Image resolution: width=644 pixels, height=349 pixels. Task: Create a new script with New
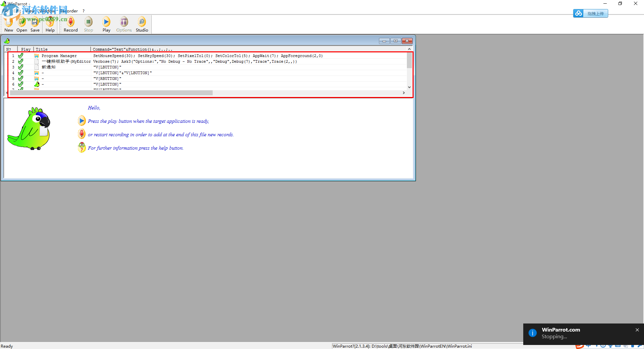click(x=9, y=24)
